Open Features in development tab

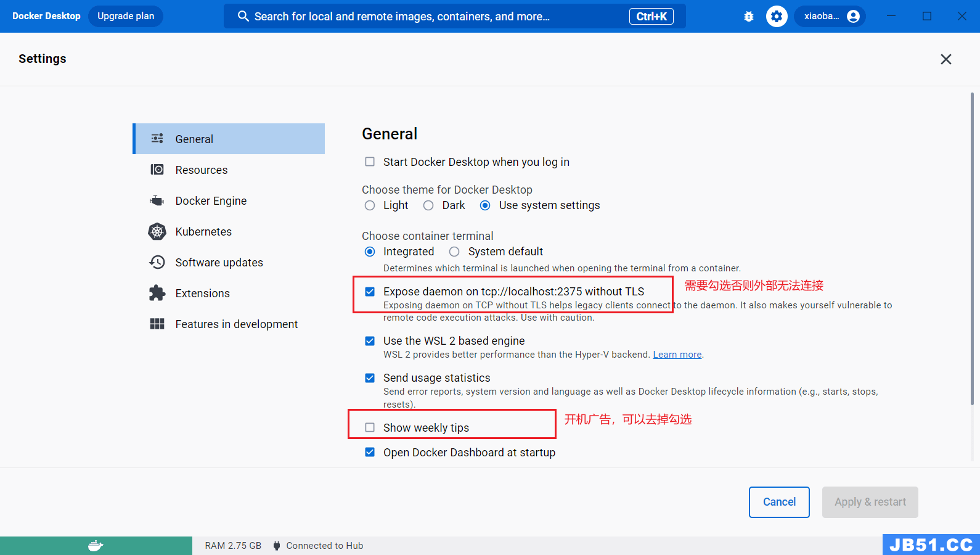tap(229, 324)
